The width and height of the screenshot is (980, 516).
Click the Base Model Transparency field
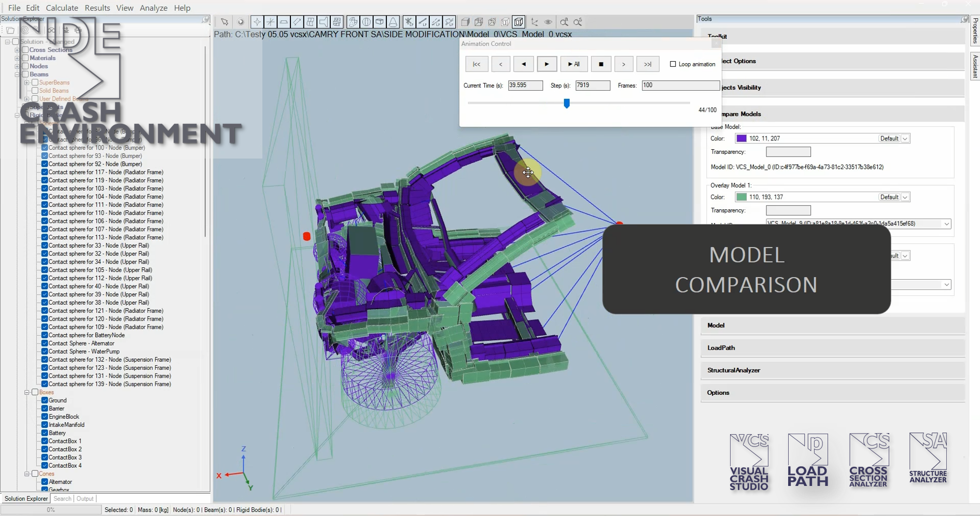coord(788,152)
